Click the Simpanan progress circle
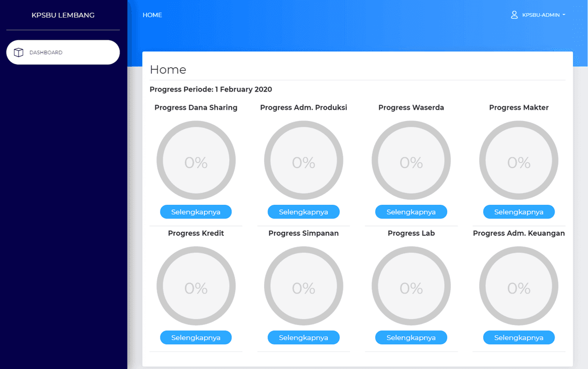 [304, 286]
